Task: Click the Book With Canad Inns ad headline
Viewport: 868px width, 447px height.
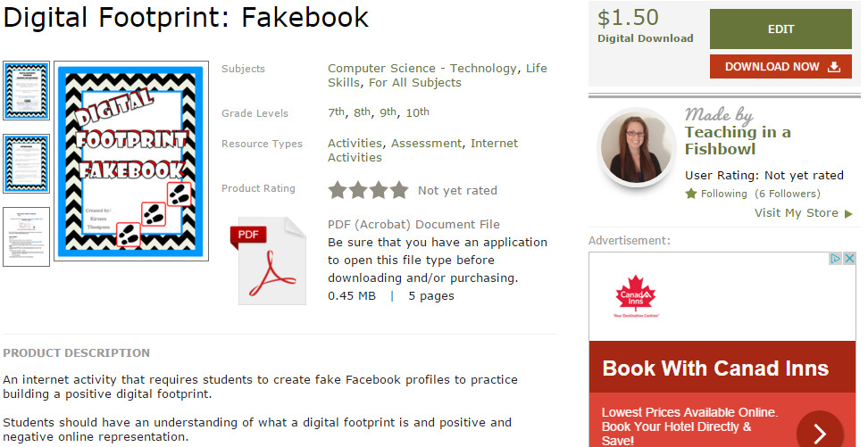Action: (715, 368)
